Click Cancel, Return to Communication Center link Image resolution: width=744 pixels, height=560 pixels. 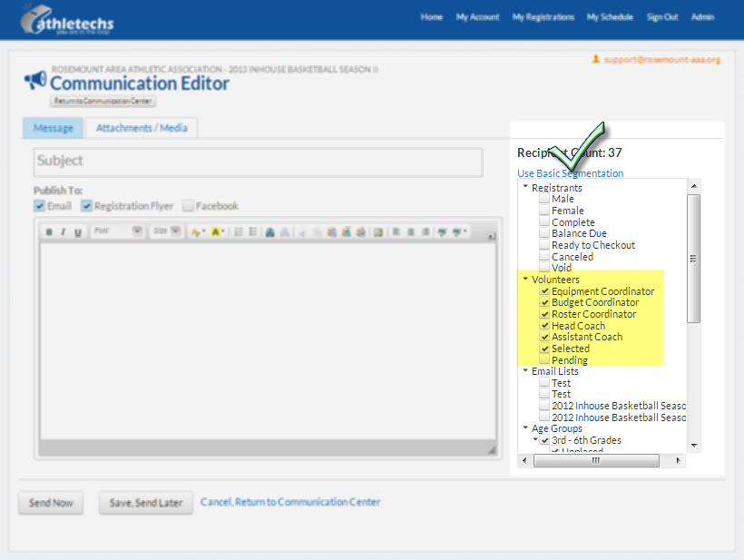(290, 502)
